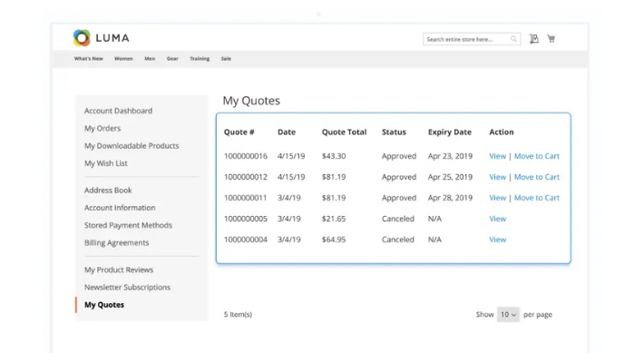Screen dimensions: 644x363
Task: Open Stored Payment Methods page
Action: [x=128, y=225]
